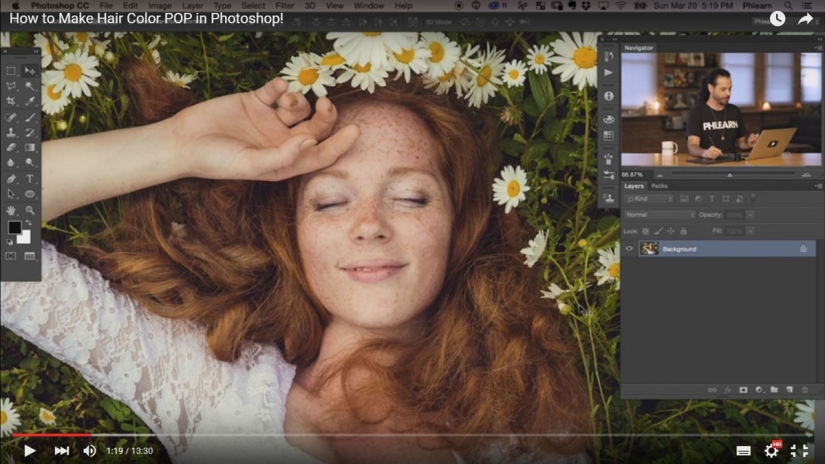Select the Background layer thumbnail
This screenshot has height=464, width=825.
click(x=649, y=248)
